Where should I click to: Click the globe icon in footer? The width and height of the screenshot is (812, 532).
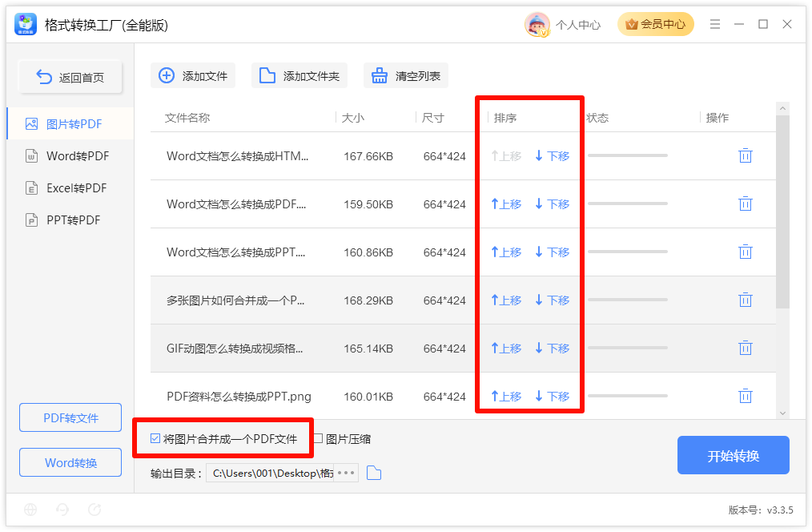point(30,510)
